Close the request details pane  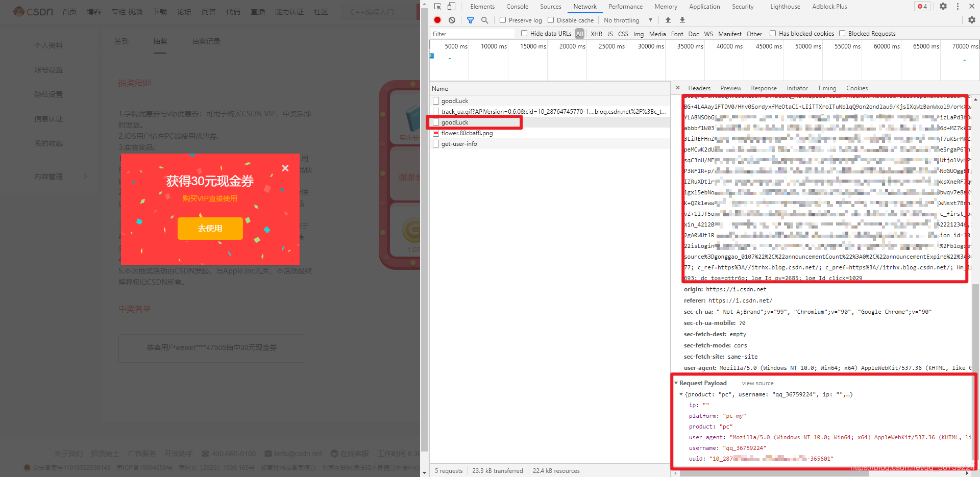tap(678, 88)
